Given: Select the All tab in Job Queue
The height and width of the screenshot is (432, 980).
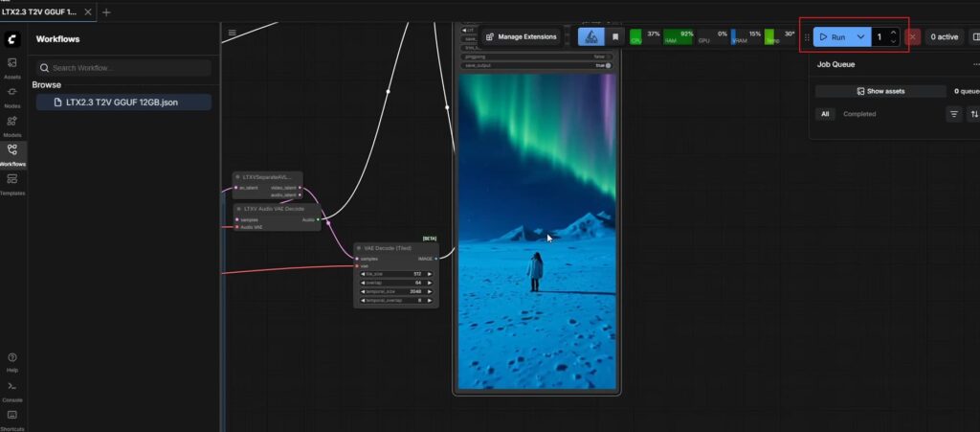Looking at the screenshot, I should click(825, 114).
